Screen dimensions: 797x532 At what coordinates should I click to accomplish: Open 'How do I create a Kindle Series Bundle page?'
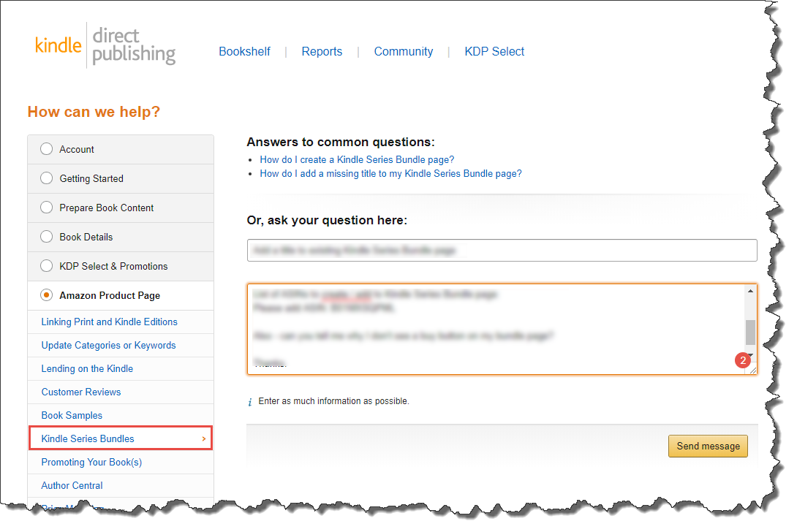[x=357, y=159]
